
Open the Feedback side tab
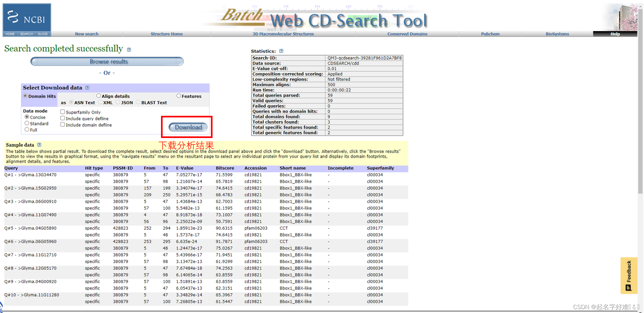(629, 275)
